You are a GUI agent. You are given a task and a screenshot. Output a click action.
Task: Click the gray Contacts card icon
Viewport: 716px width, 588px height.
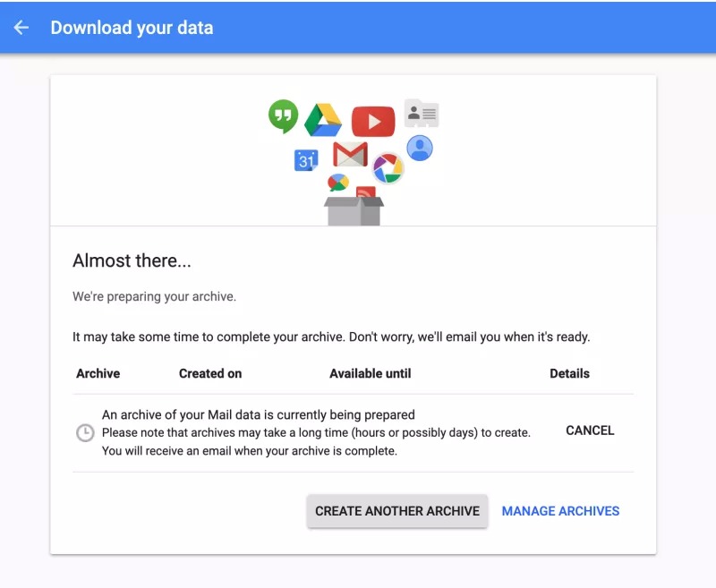coord(422,113)
